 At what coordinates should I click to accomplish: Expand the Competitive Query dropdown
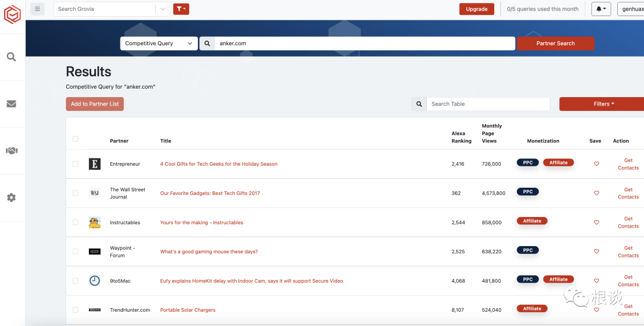point(159,44)
